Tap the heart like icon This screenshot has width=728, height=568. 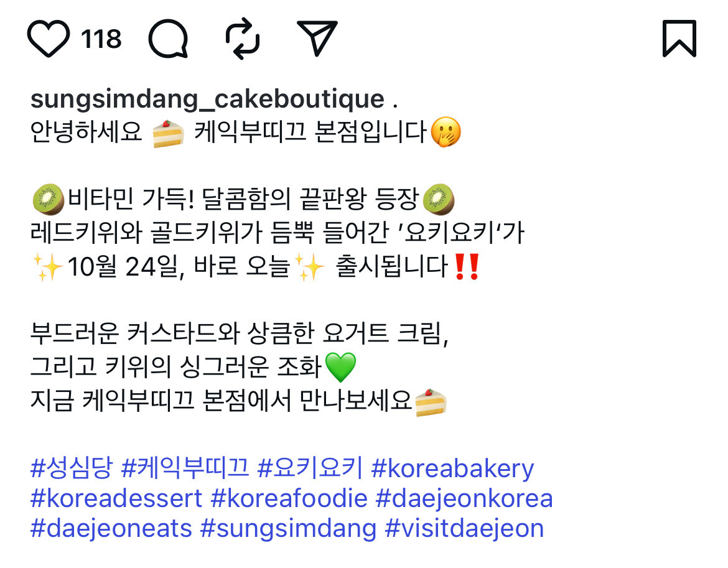click(49, 39)
